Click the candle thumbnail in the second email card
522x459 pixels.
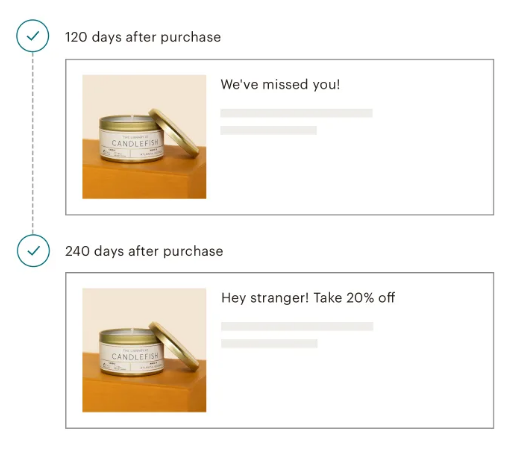[x=144, y=350]
